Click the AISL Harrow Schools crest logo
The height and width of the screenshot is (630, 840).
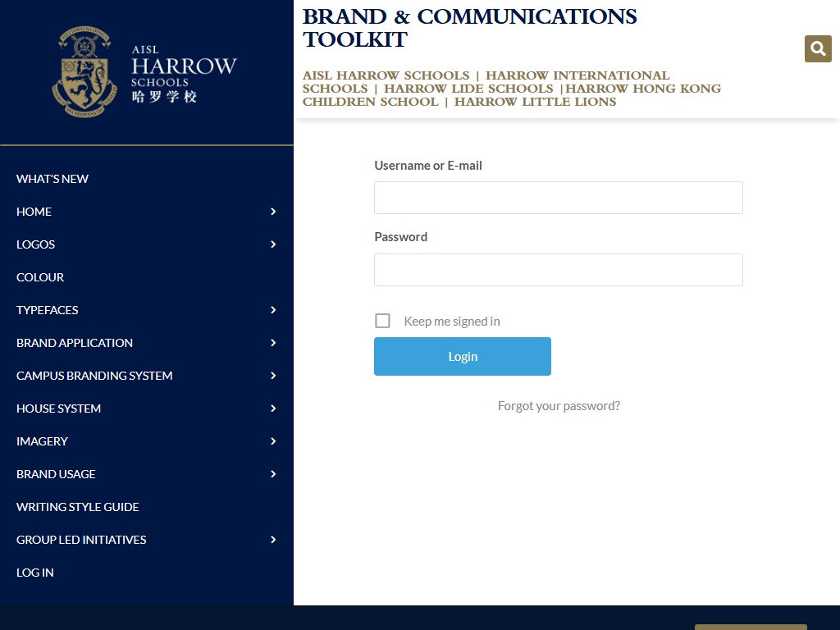pos(144,72)
